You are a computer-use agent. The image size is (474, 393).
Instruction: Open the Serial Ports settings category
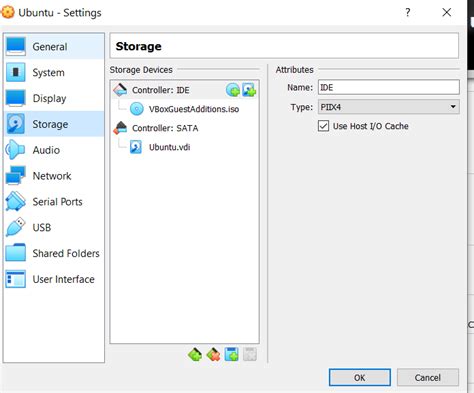click(54, 202)
